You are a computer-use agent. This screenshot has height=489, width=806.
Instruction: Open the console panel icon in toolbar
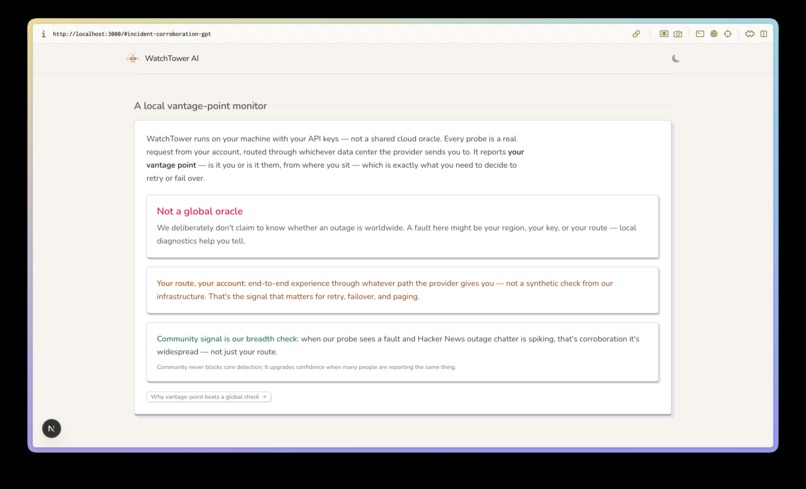point(700,34)
